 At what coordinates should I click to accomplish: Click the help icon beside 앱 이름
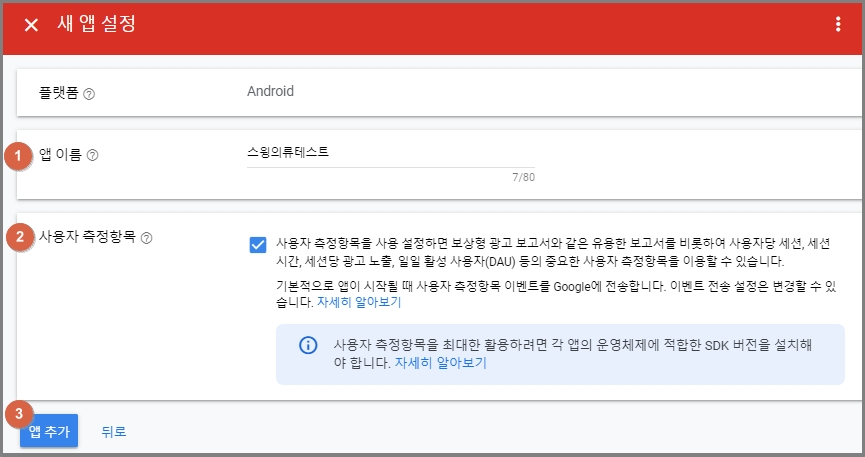(93, 156)
